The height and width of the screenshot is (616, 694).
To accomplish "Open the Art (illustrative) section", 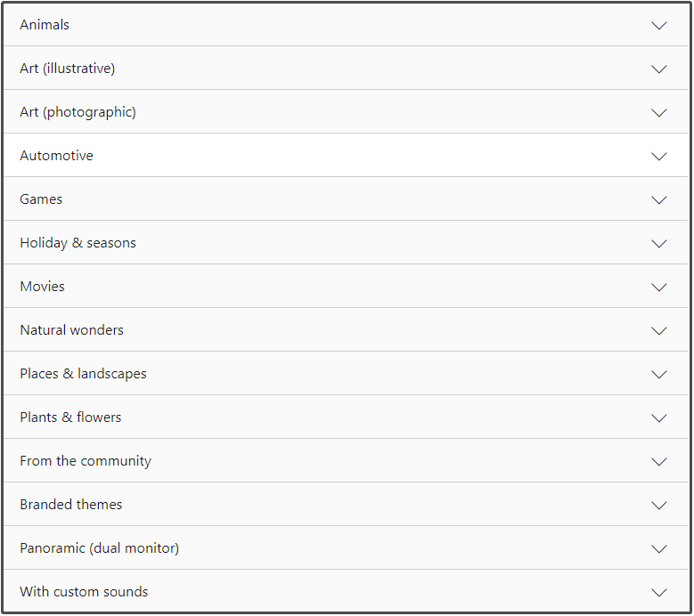I will point(346,69).
